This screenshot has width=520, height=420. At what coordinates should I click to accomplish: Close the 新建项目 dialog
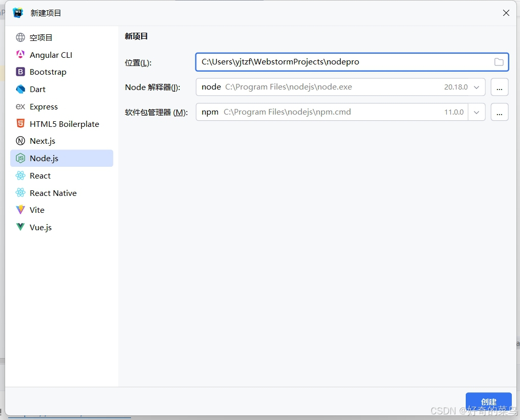[506, 13]
